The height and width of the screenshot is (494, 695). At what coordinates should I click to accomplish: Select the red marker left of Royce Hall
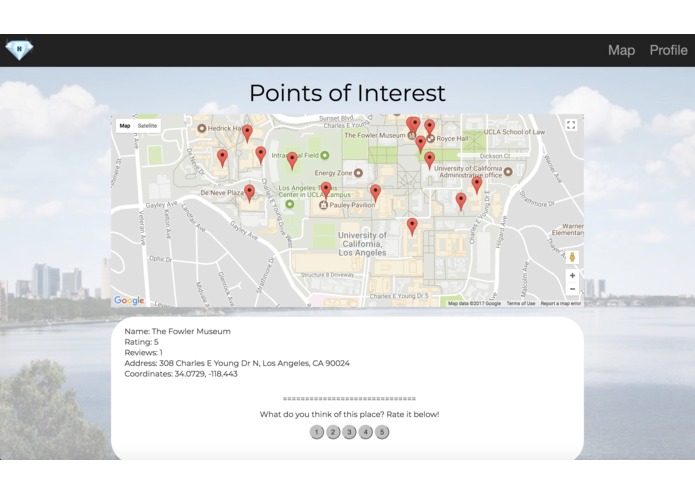pyautogui.click(x=421, y=144)
